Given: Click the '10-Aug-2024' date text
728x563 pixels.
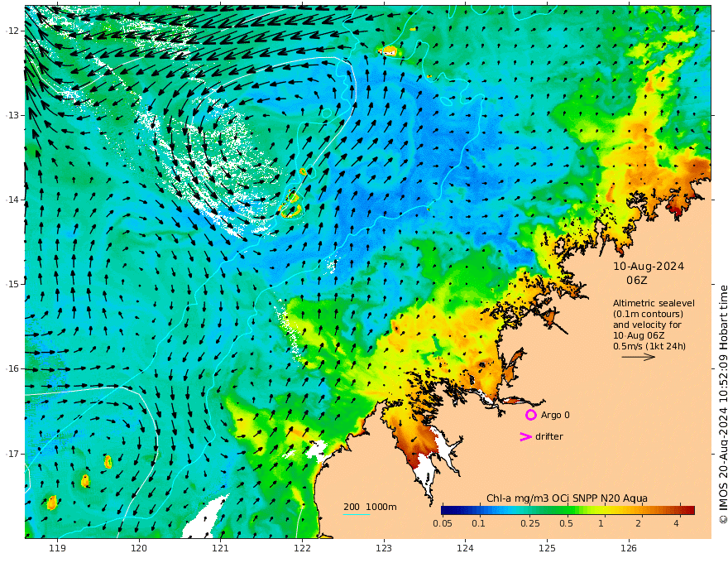Looking at the screenshot, I should pyautogui.click(x=649, y=266).
